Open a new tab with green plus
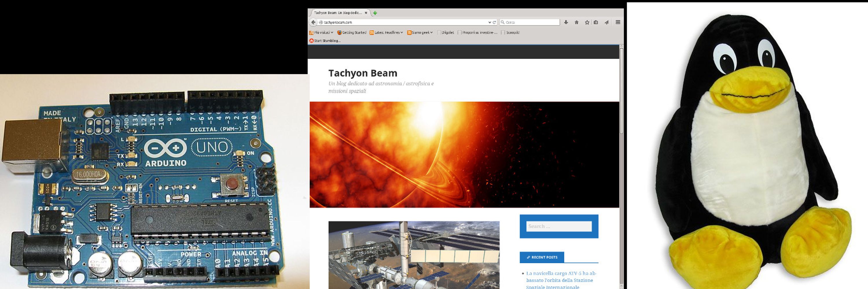The height and width of the screenshot is (289, 868). click(x=375, y=13)
